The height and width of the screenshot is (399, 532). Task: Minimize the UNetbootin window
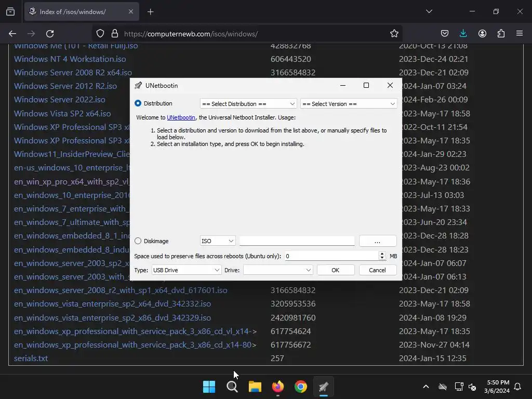tap(343, 85)
